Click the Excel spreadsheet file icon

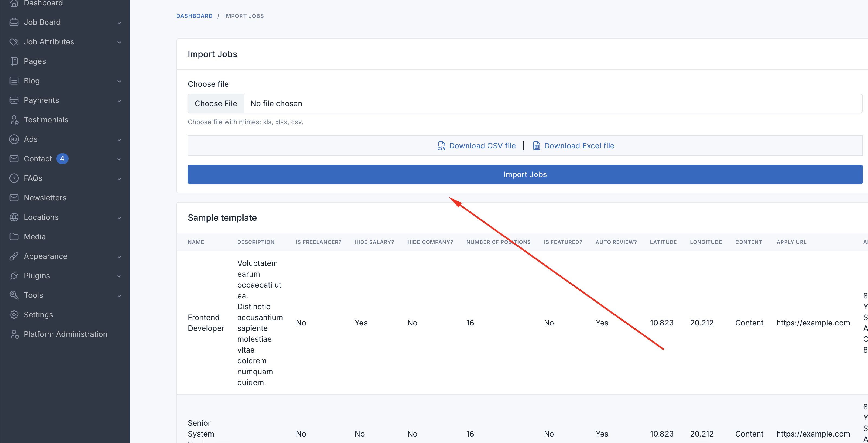coord(536,146)
